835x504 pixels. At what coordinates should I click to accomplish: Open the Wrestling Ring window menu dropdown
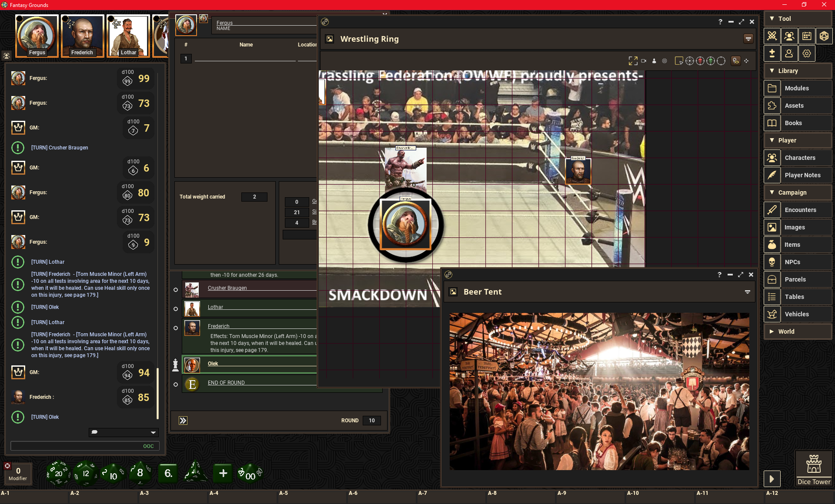[x=748, y=39]
